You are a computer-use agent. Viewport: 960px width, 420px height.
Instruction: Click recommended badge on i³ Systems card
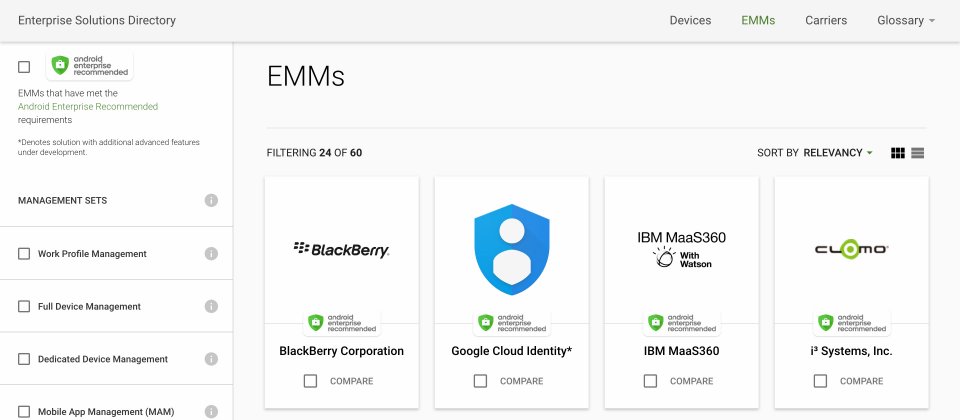tap(852, 323)
